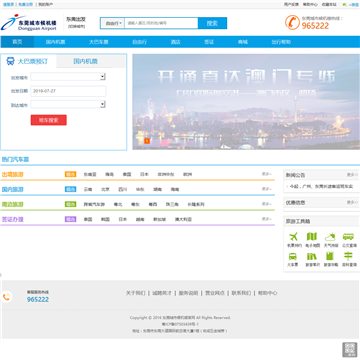Image resolution: width=360 pixels, height=360 pixels.
Task: Open the 到达城市 dropdown
Action: 68,105
